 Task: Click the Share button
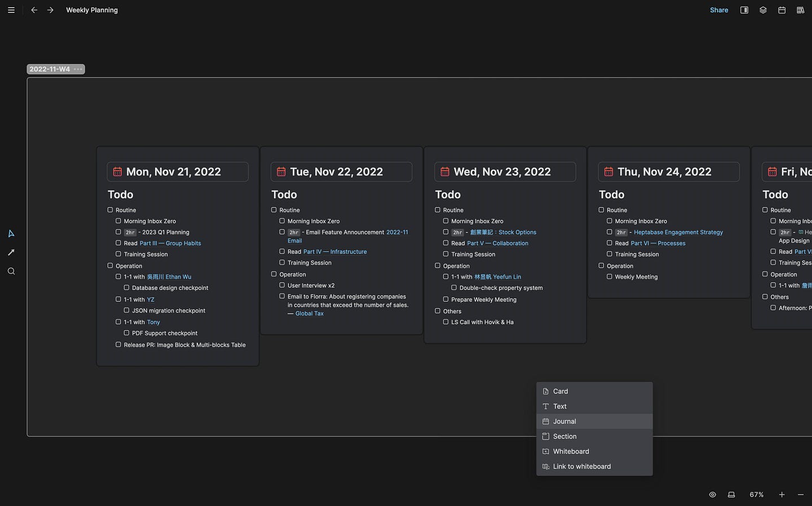pos(719,10)
